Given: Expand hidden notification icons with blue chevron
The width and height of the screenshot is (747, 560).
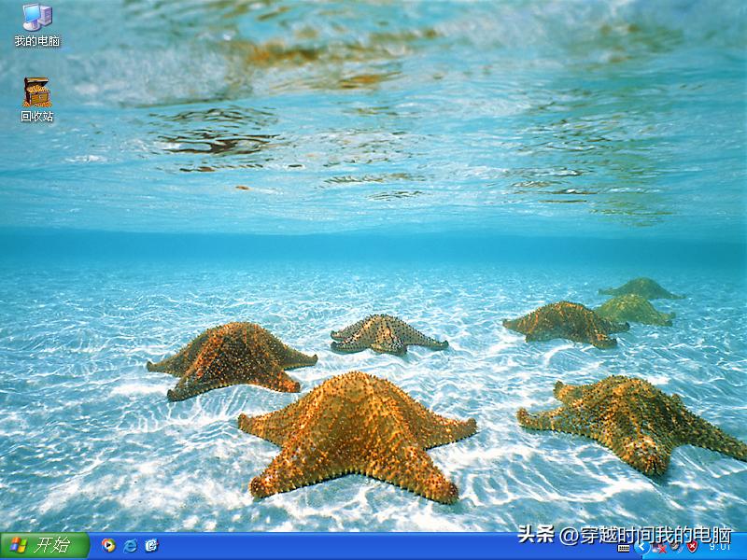Looking at the screenshot, I should coord(641,547).
